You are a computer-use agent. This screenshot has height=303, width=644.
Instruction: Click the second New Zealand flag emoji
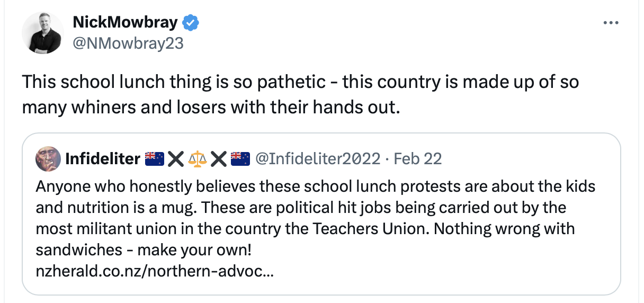(240, 158)
